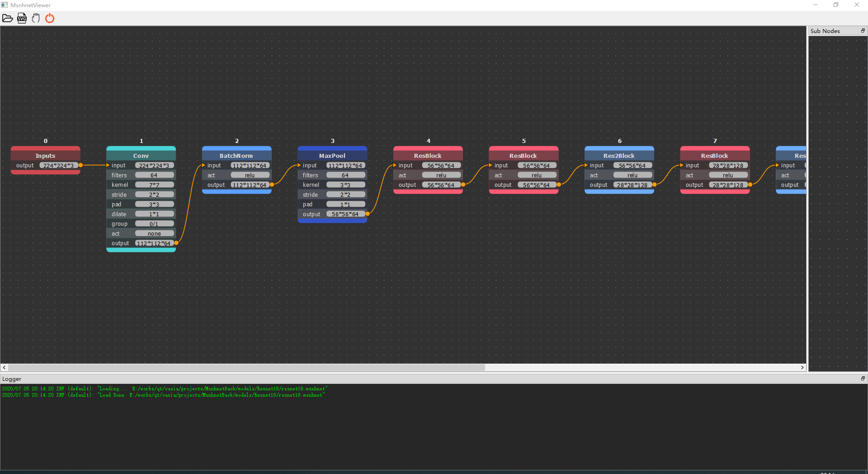The height and width of the screenshot is (474, 868).
Task: Click the Conv output value 112*112*64
Action: [x=154, y=243]
